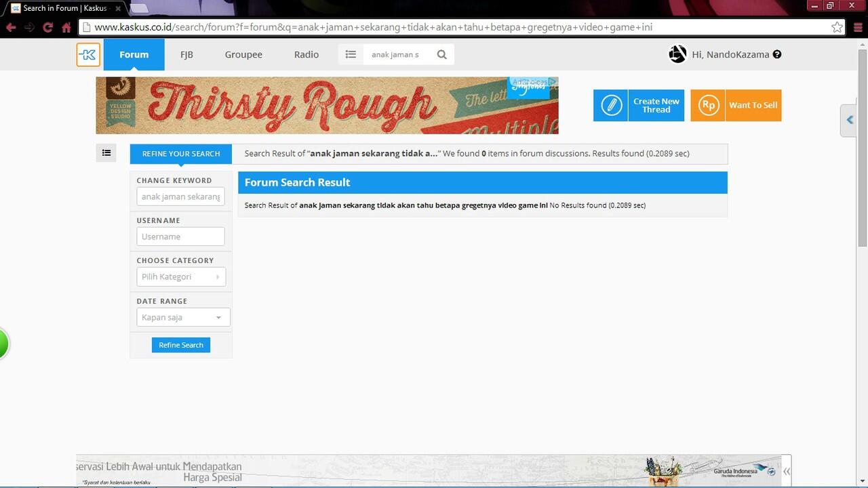Click the Username input field
868x488 pixels.
point(180,237)
